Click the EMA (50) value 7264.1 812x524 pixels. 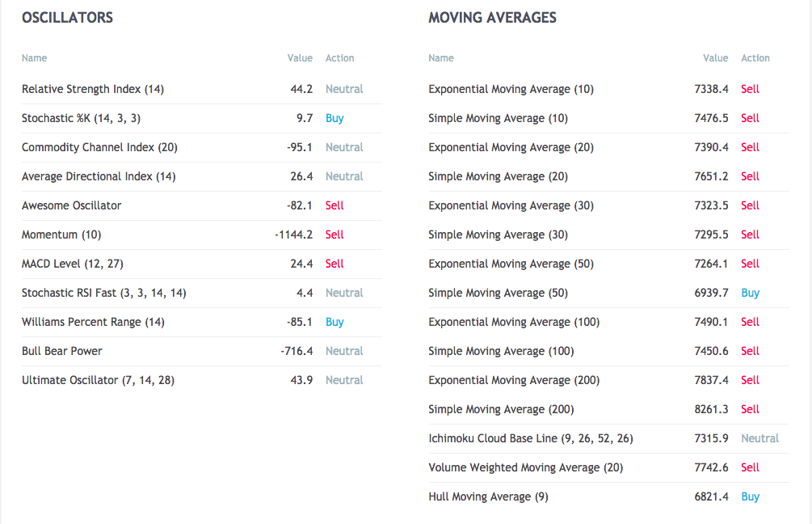pyautogui.click(x=711, y=264)
